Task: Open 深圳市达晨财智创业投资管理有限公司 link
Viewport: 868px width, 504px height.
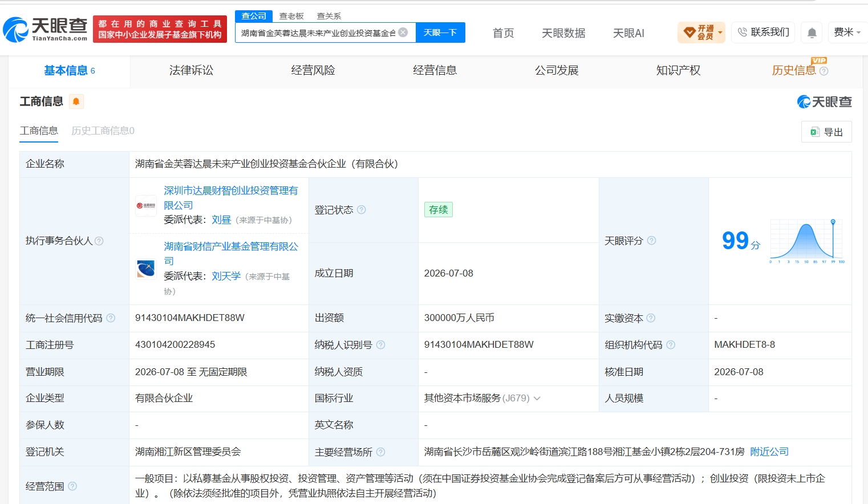Action: point(230,198)
